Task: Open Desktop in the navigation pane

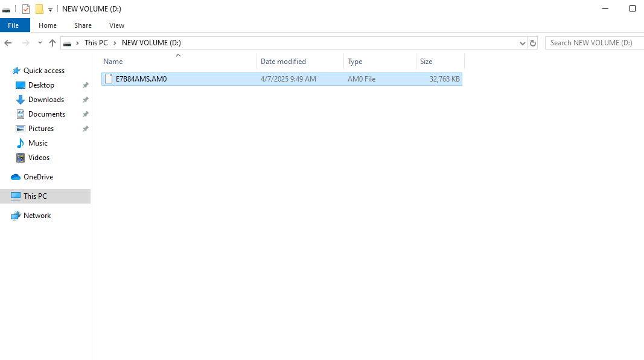Action: (x=41, y=85)
